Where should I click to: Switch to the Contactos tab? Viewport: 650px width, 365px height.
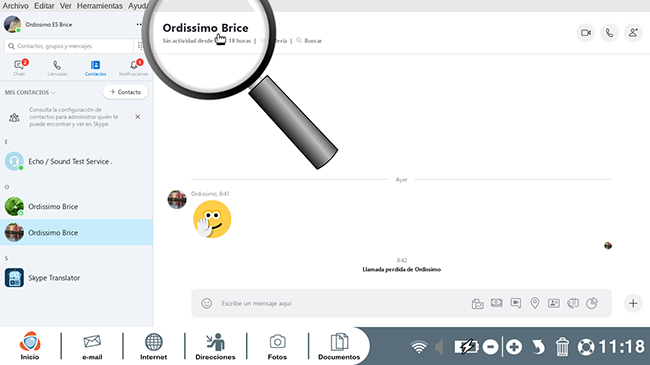tap(95, 68)
